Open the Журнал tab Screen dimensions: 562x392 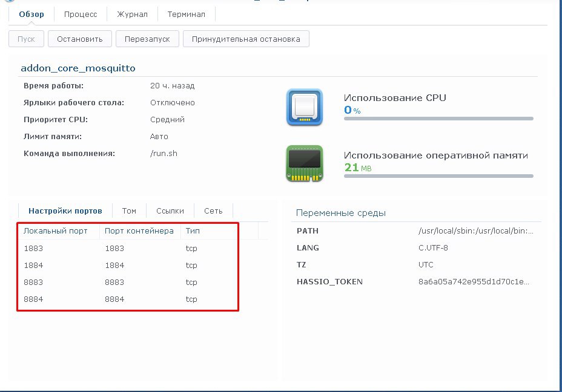pyautogui.click(x=132, y=15)
